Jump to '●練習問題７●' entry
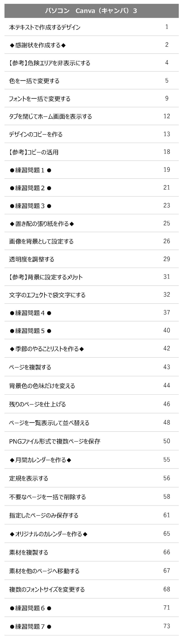The height and width of the screenshot is (644, 182). coord(30,626)
